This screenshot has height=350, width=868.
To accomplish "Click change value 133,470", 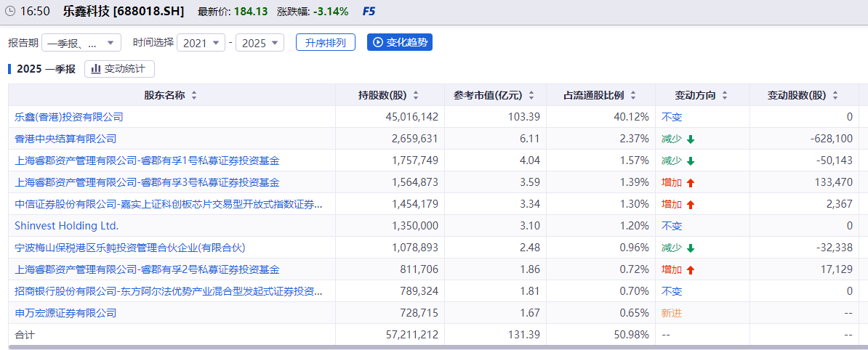I will 834,182.
